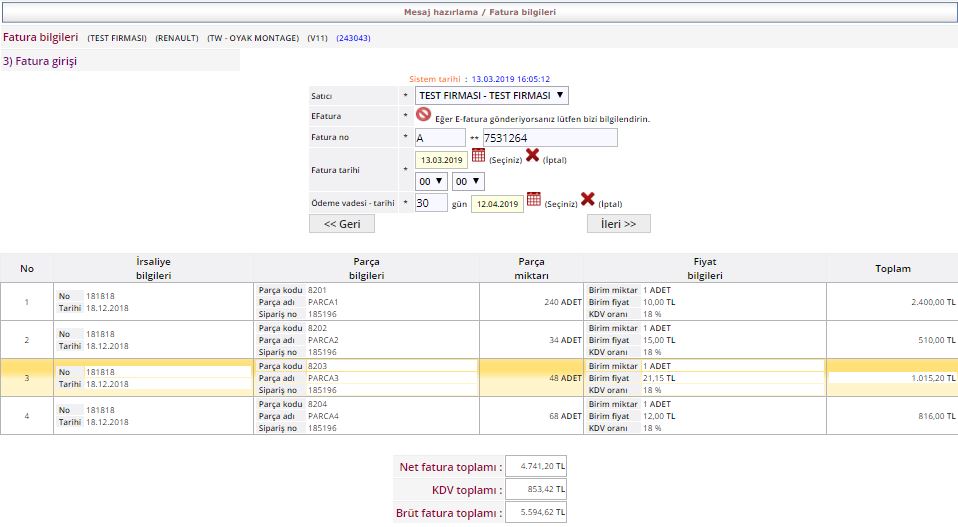
Task: Expand the Satıcı seller dropdown
Action: [491, 96]
